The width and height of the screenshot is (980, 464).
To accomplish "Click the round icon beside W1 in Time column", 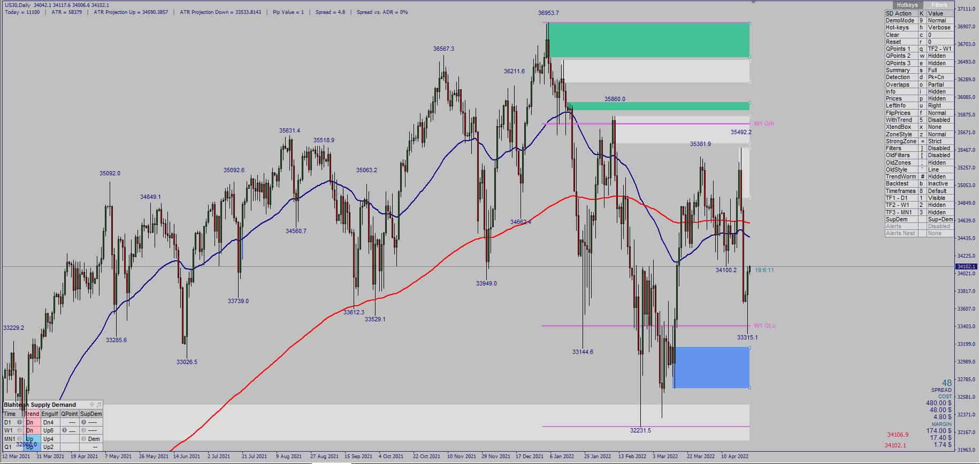I will pos(19,430).
